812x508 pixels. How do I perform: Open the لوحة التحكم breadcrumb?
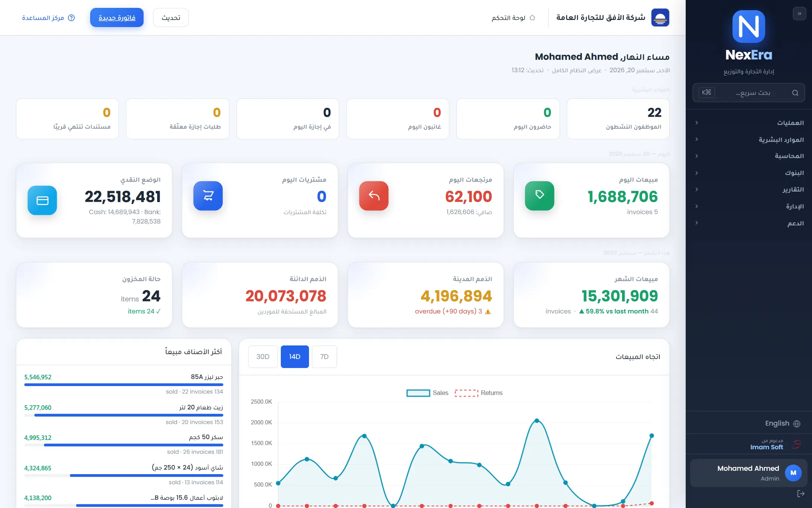pyautogui.click(x=513, y=18)
